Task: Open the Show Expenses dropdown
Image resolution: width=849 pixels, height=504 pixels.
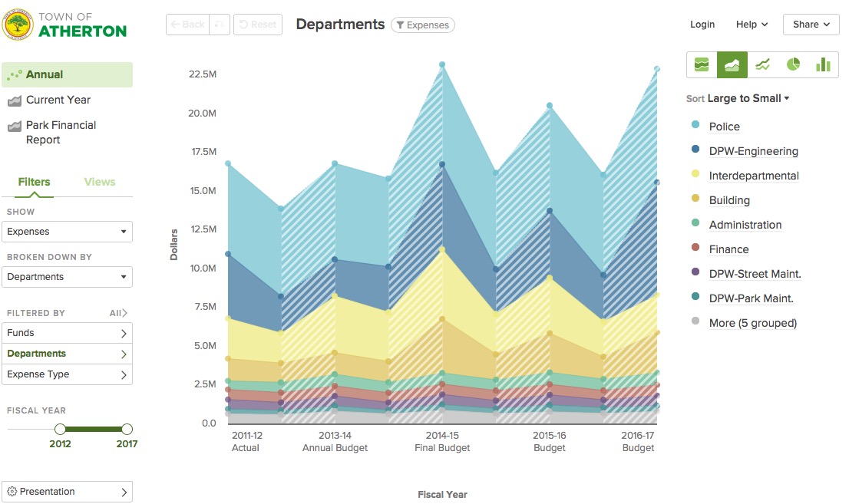Action: coord(69,232)
